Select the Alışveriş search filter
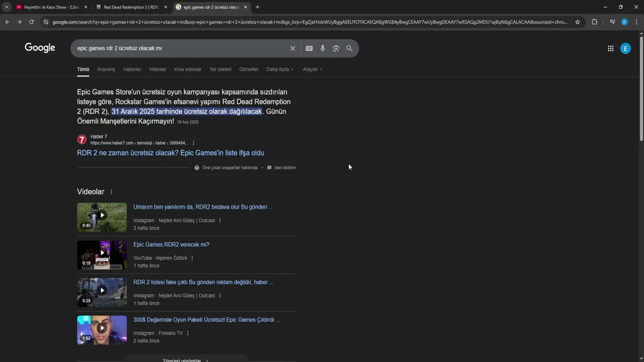 tap(106, 69)
